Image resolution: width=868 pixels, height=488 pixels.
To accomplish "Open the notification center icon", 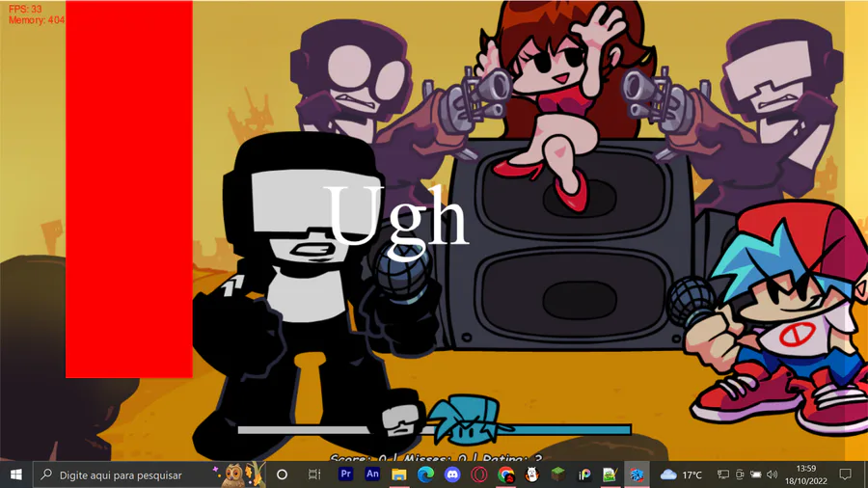I will 845,474.
